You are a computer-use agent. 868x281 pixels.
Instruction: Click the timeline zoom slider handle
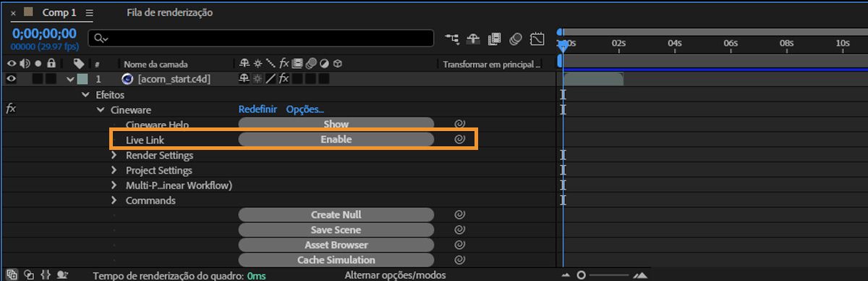[581, 275]
